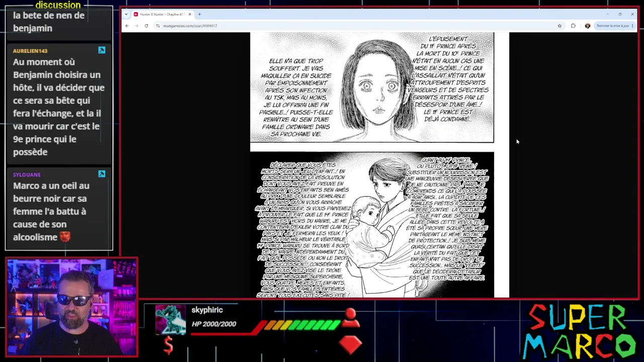Open the Chrome tab search dropdown
This screenshot has width=644, height=362.
126,14
